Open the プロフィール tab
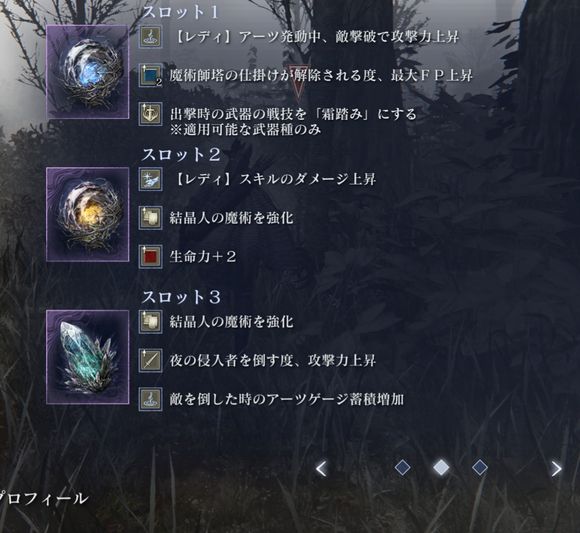Viewport: 580px width, 533px height. point(43,498)
